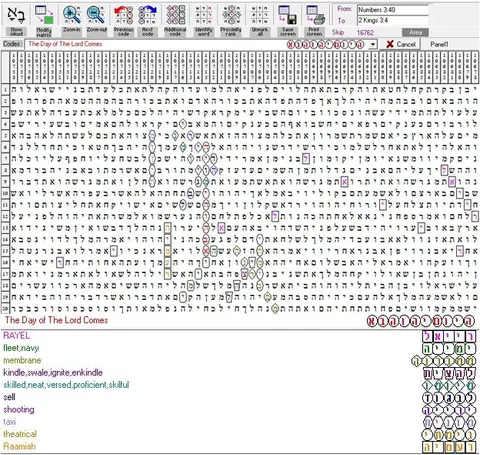Click the Codes: label
The height and width of the screenshot is (455, 480).
13,44
